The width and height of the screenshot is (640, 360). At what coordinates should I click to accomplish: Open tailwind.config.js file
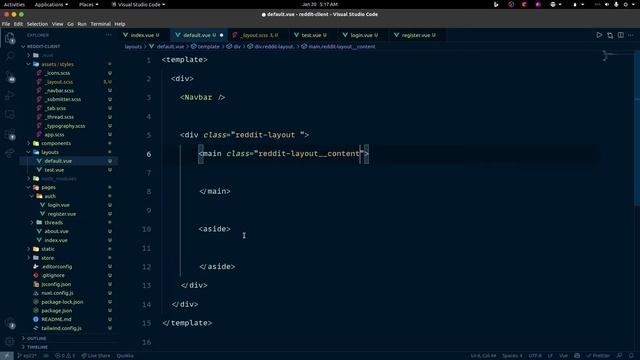[61, 328]
